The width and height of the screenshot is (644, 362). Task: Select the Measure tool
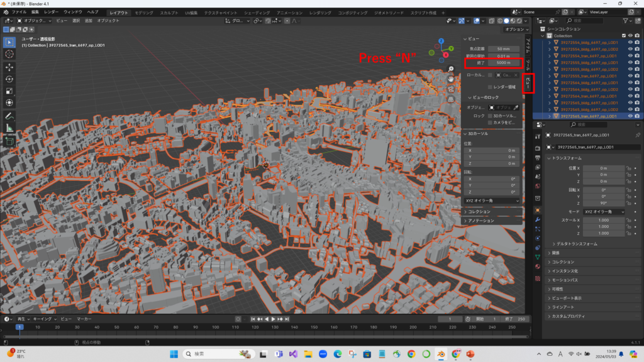click(x=9, y=128)
